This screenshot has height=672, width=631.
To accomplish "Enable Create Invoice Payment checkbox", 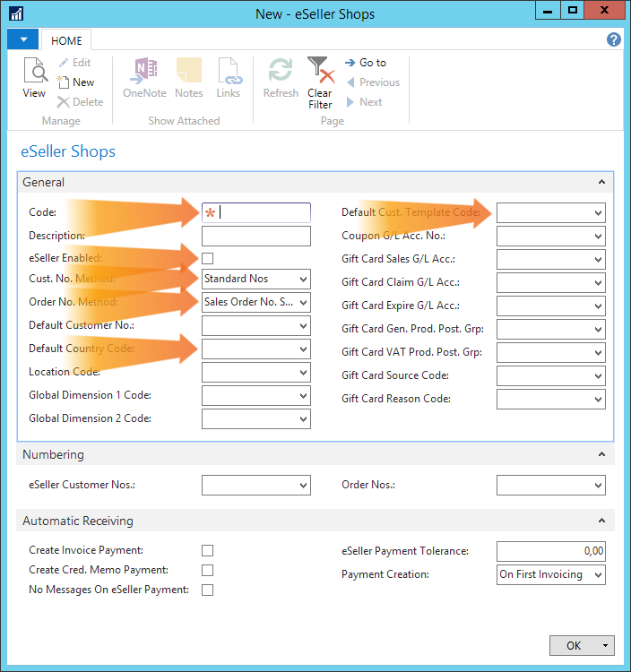I will click(x=207, y=550).
